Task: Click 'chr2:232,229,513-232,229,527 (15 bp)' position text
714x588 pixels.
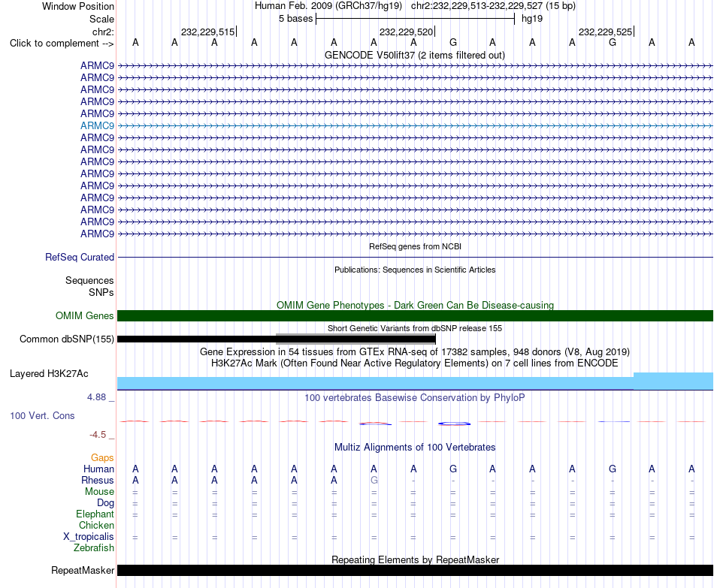Action: (493, 6)
